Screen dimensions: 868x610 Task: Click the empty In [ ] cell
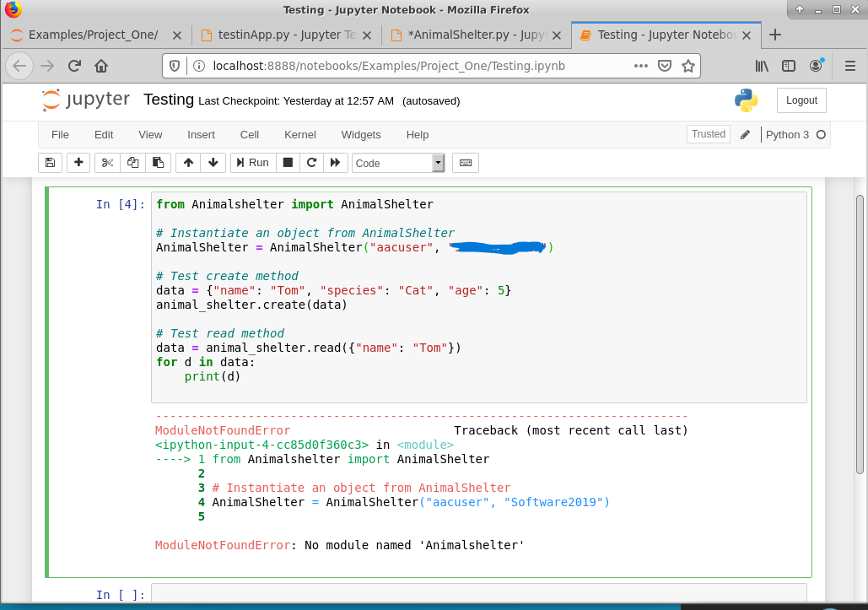pos(479,593)
